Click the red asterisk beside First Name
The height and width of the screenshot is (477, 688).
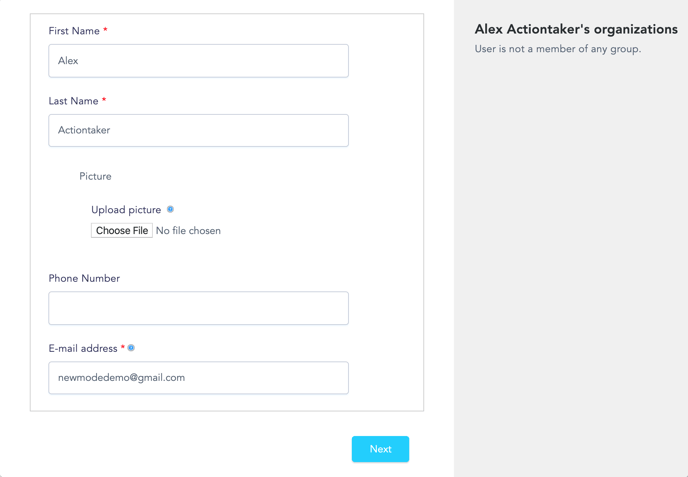tap(105, 30)
